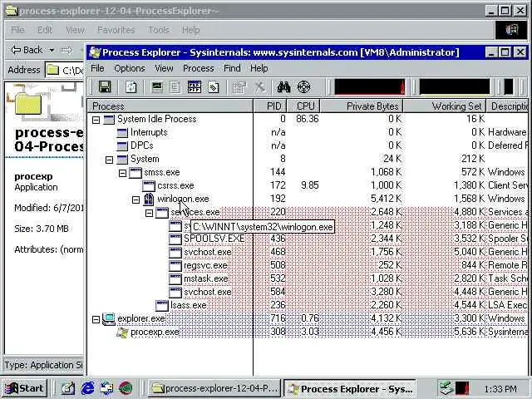The image size is (532, 399).
Task: Open the View menu in Process Explorer
Action: [x=164, y=68]
